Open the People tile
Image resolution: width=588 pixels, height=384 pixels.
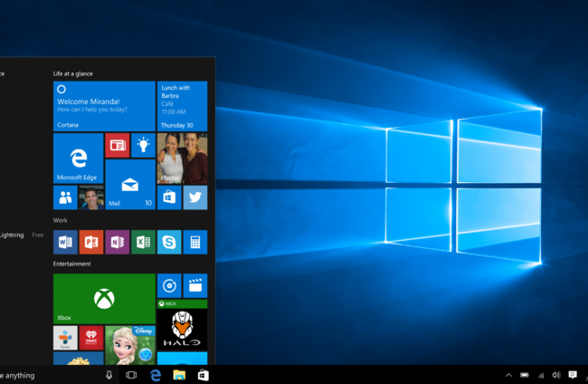(x=65, y=197)
